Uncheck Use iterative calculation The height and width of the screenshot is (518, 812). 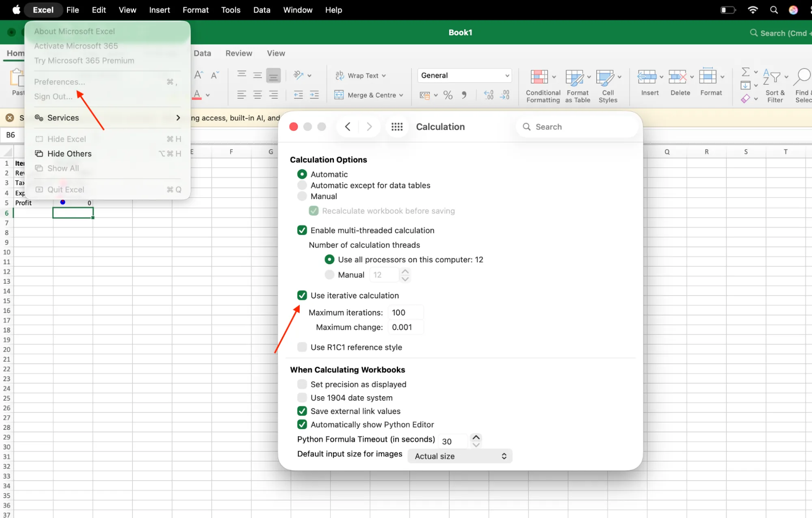302,295
